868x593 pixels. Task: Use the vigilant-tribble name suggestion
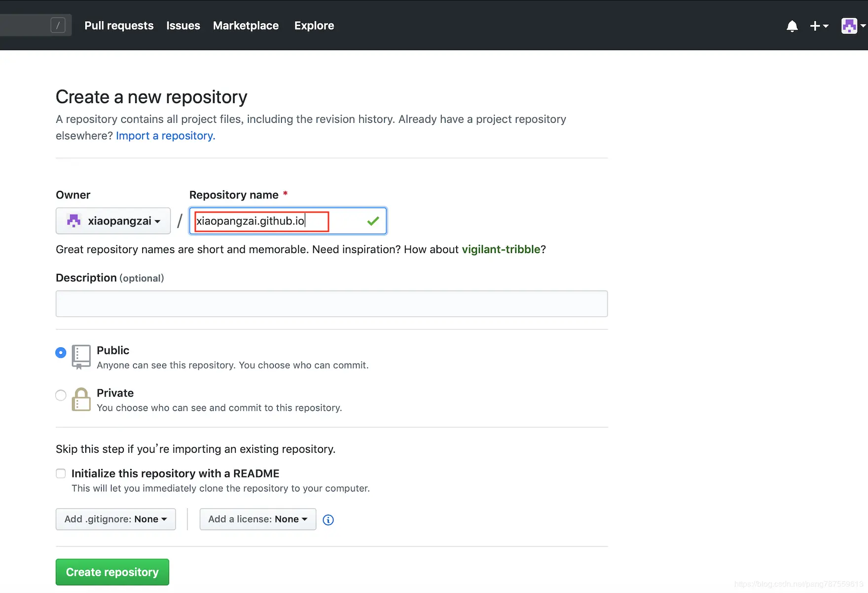coord(501,250)
